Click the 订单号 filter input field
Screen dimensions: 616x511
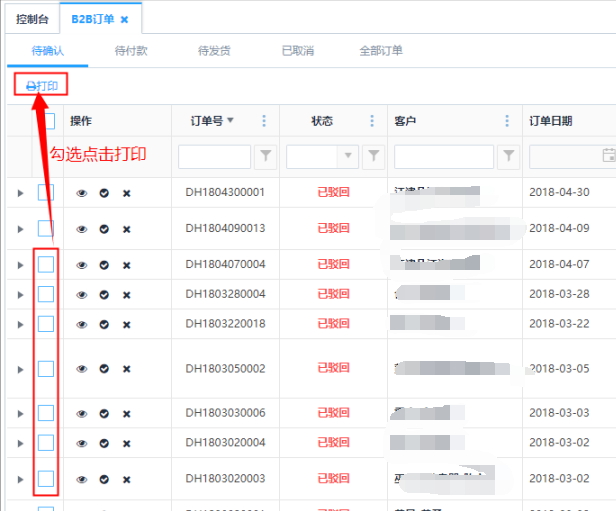[x=214, y=156]
